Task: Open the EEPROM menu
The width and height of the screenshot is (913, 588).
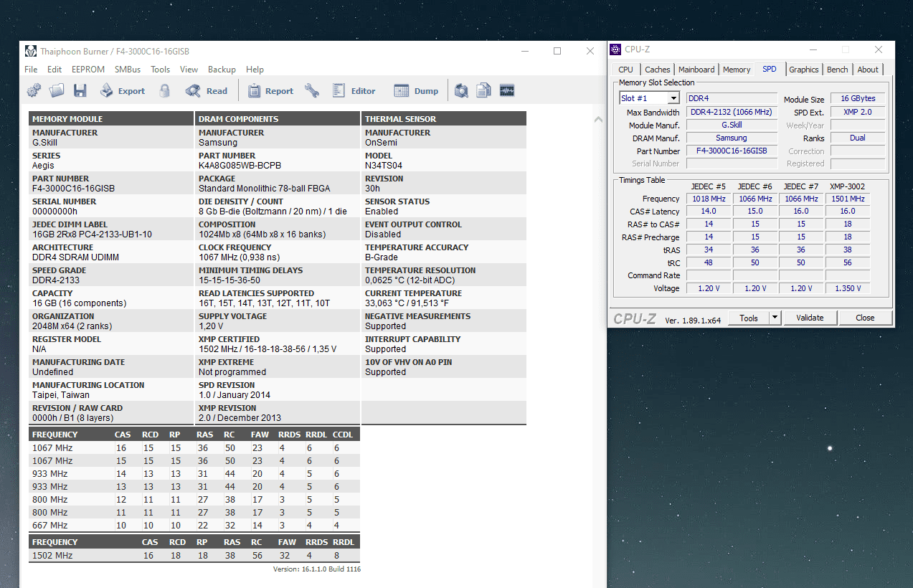Action: click(x=88, y=70)
